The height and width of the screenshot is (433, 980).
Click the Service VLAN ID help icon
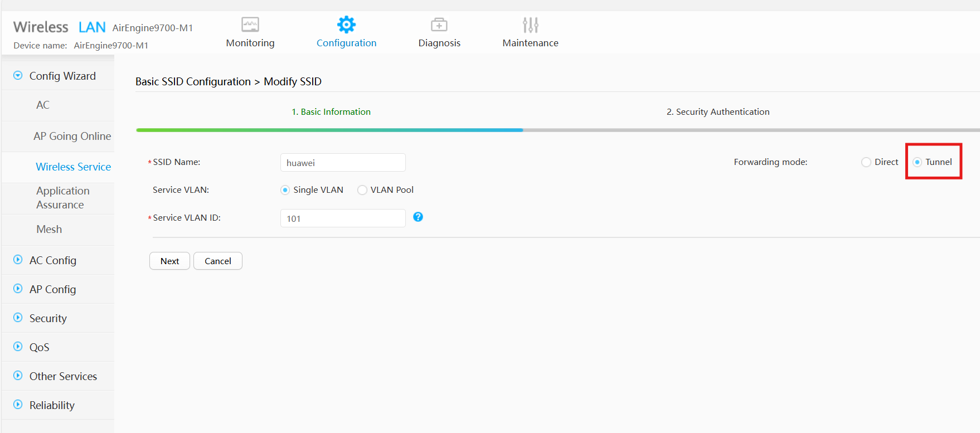point(418,217)
